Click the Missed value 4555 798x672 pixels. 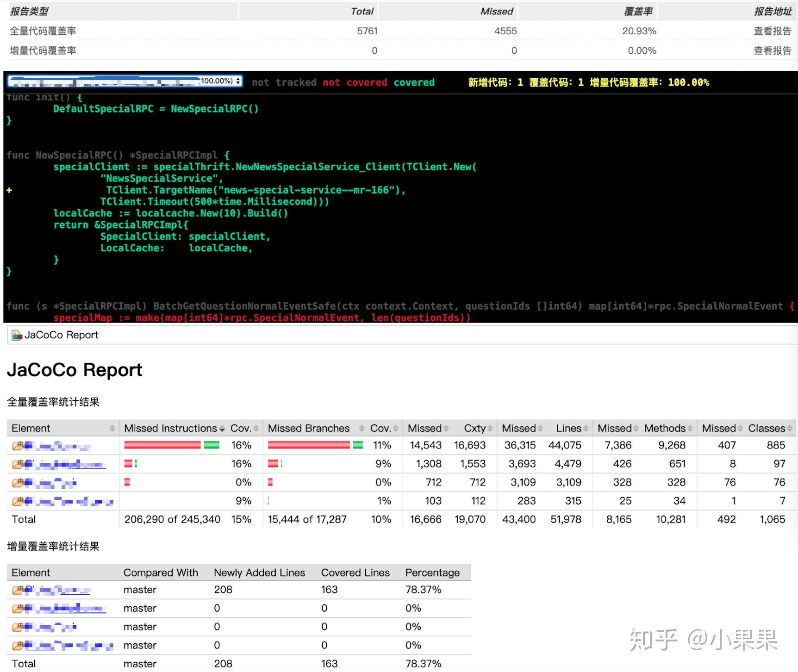click(x=505, y=31)
